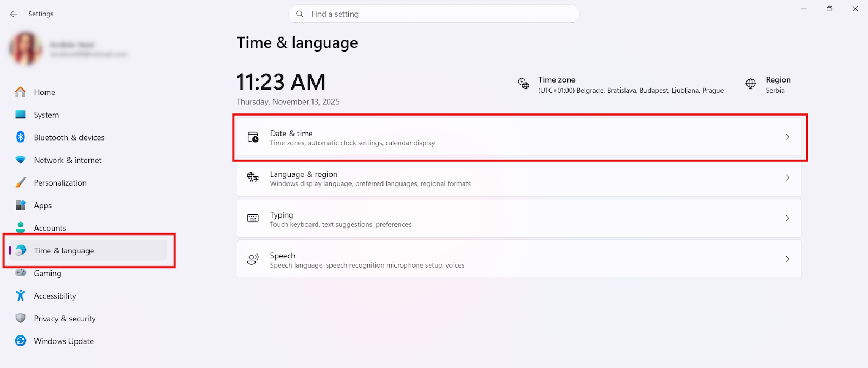Click the Accessibility figure icon
Screen dimensions: 868x368
point(21,295)
